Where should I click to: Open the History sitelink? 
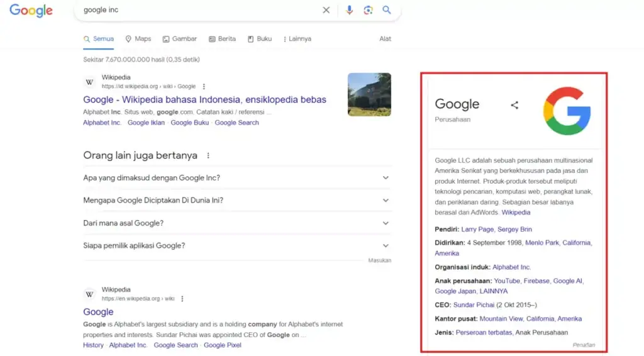coord(93,345)
